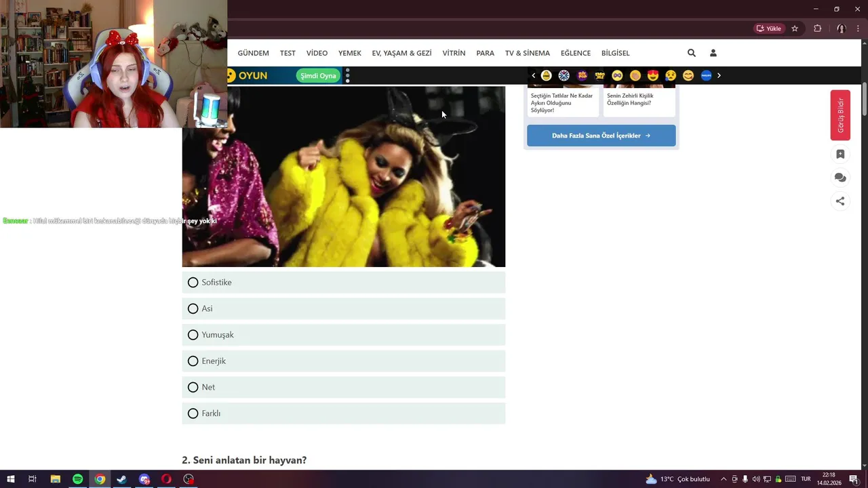Click Daha Fazla Sana Özel İçerikler button
The image size is (868, 488).
pyautogui.click(x=601, y=136)
